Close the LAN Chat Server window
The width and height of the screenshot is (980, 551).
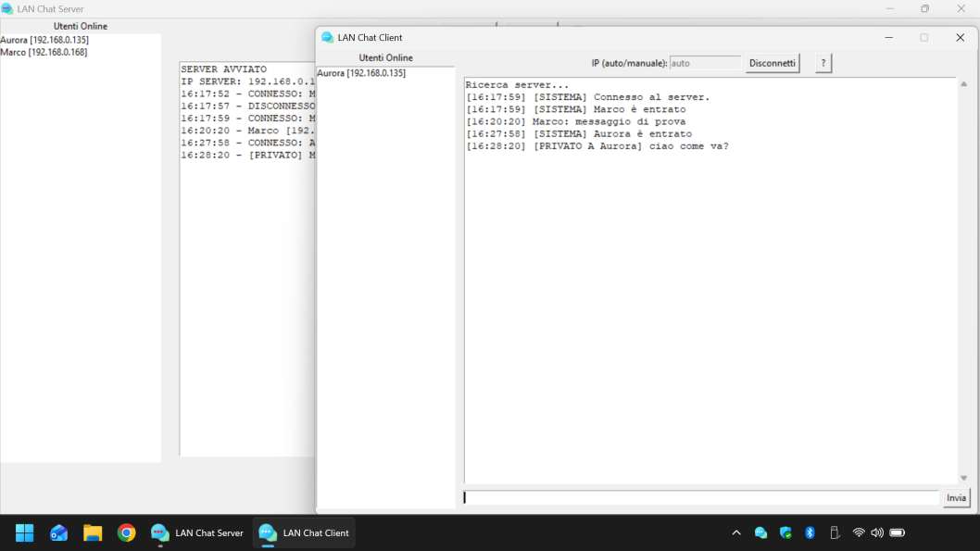pos(961,8)
